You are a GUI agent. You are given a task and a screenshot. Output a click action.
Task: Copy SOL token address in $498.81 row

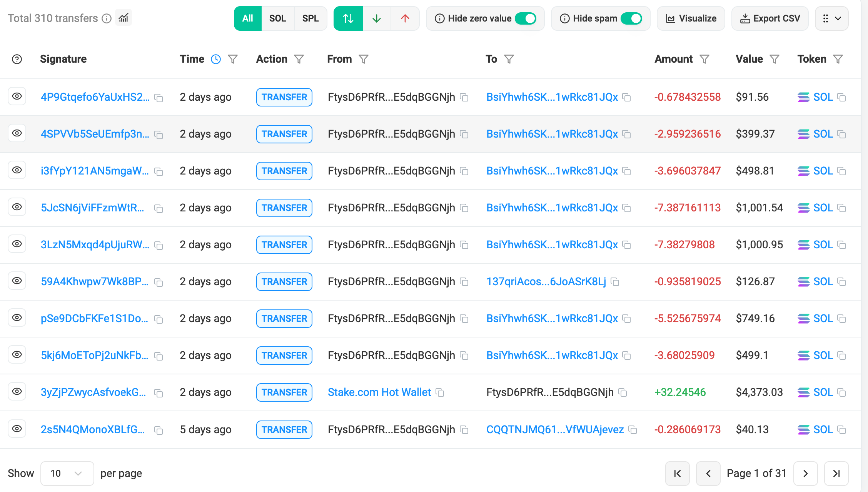[x=842, y=171]
